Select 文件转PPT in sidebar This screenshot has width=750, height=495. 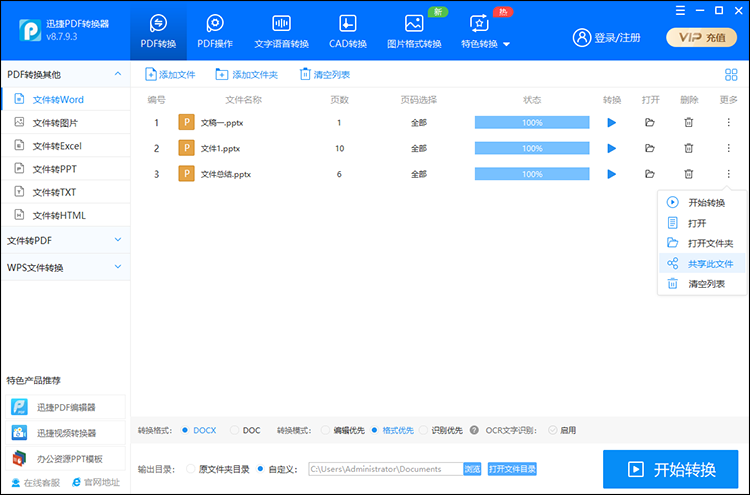click(65, 169)
